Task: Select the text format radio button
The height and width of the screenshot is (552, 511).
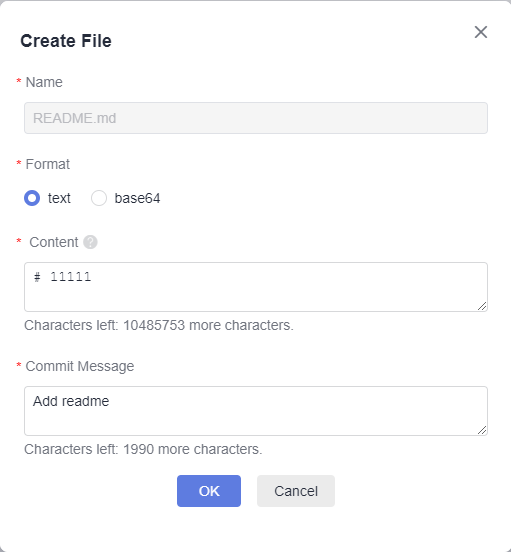Action: coord(32,198)
